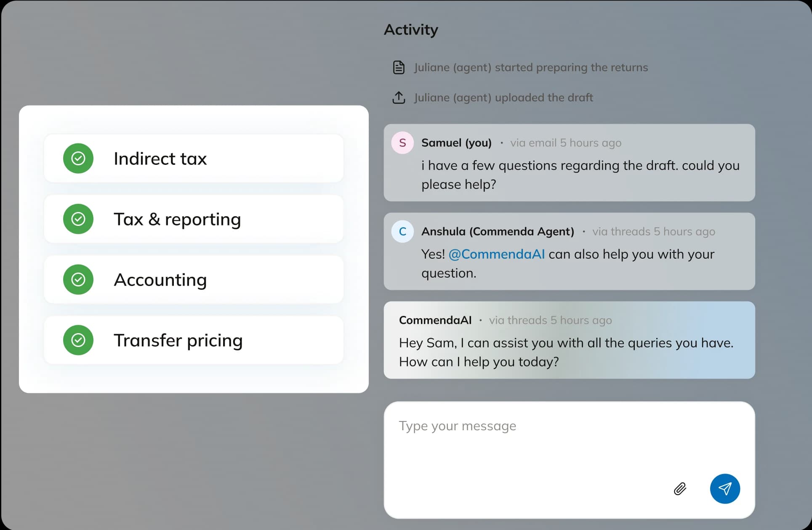Open the attachment paperclip in the message box
812x530 pixels.
point(679,489)
